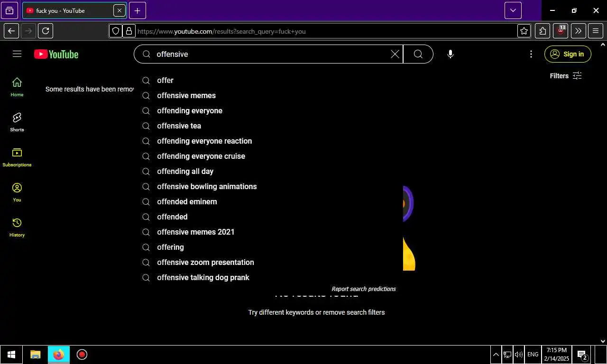Viewport: 607px width, 364px height.
Task: Choose the 'offending everyone reaction' suggestion
Action: click(x=268, y=141)
